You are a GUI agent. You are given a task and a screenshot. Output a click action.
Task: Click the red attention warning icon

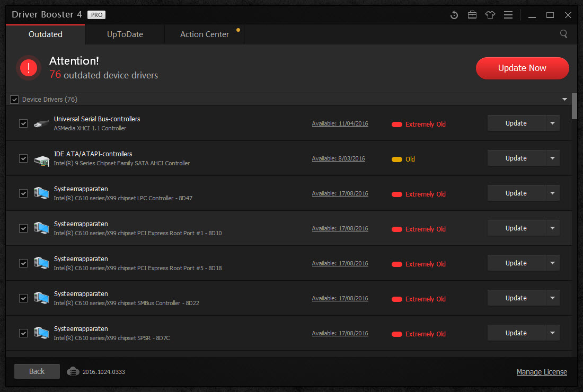point(29,68)
